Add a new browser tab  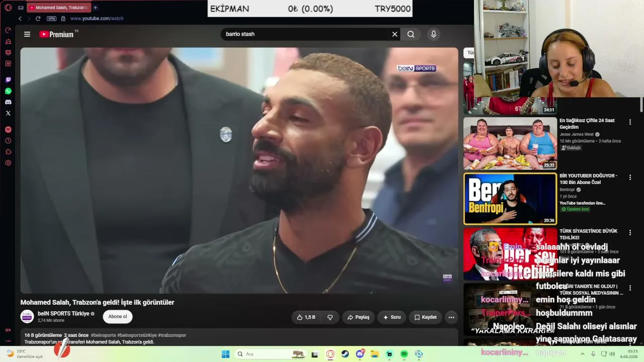pos(96,8)
